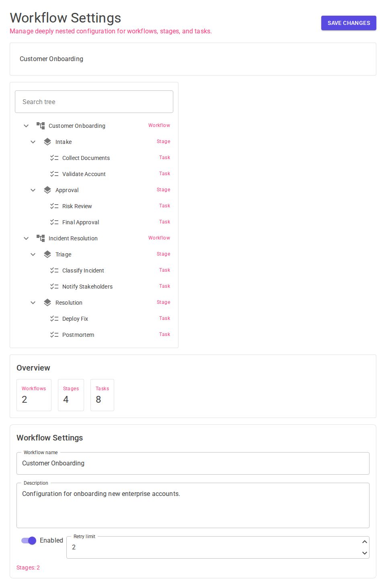Increment the Retry limit value
This screenshot has height=588, width=386.
coord(364,542)
